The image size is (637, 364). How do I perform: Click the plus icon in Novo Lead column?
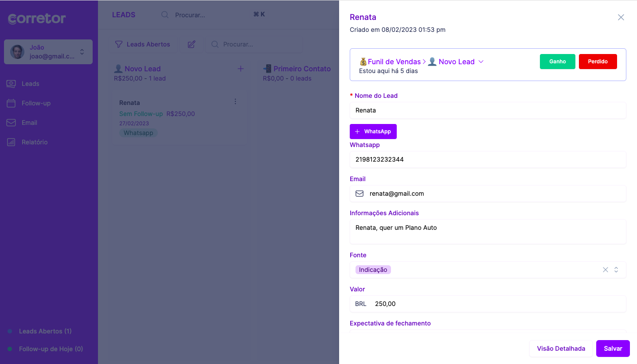pyautogui.click(x=241, y=69)
